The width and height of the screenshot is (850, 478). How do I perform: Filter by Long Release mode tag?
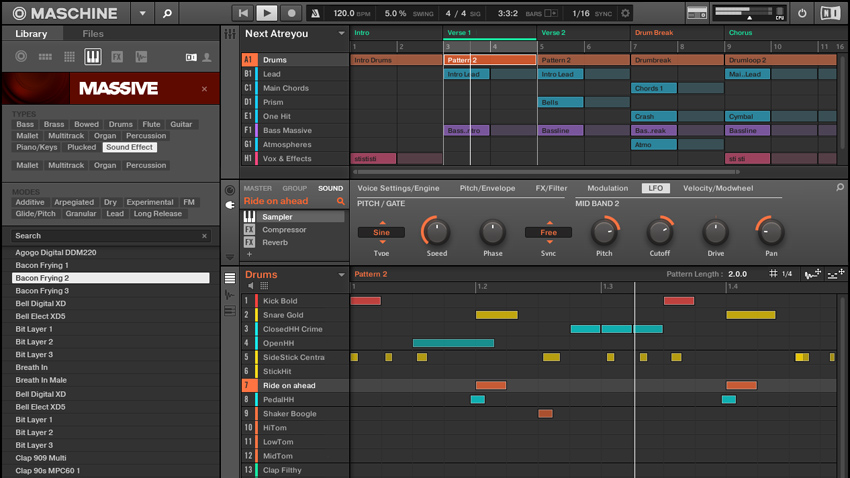158,214
